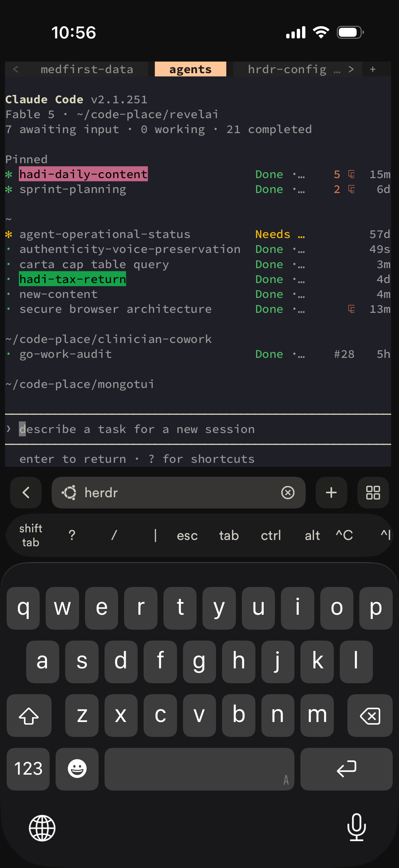
Task: Click the star marker beside sprint-planning
Action: point(9,189)
